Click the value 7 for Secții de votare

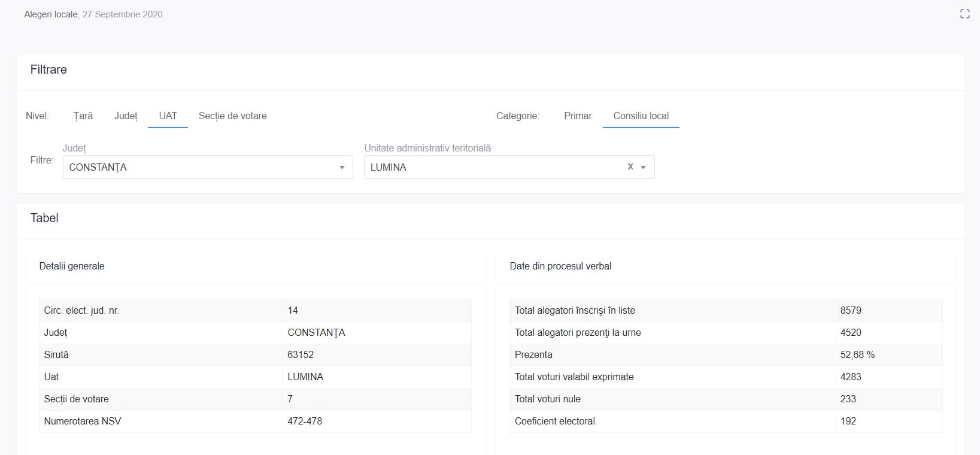point(290,399)
